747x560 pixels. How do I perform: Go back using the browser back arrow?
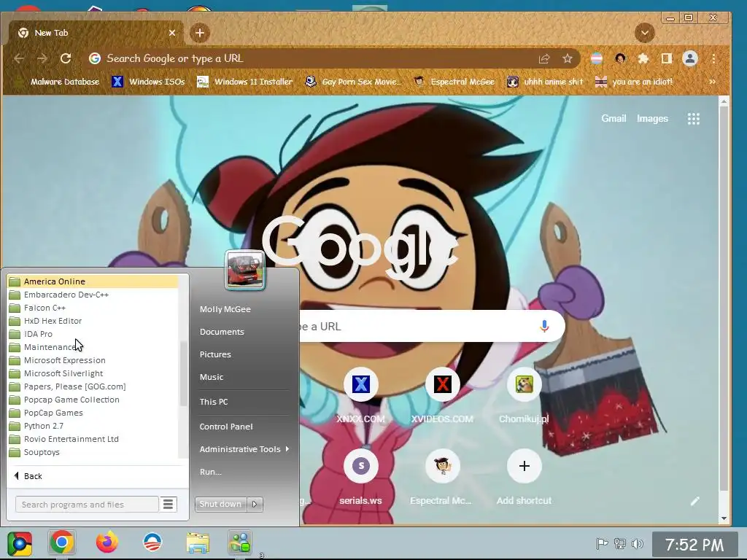pyautogui.click(x=19, y=58)
